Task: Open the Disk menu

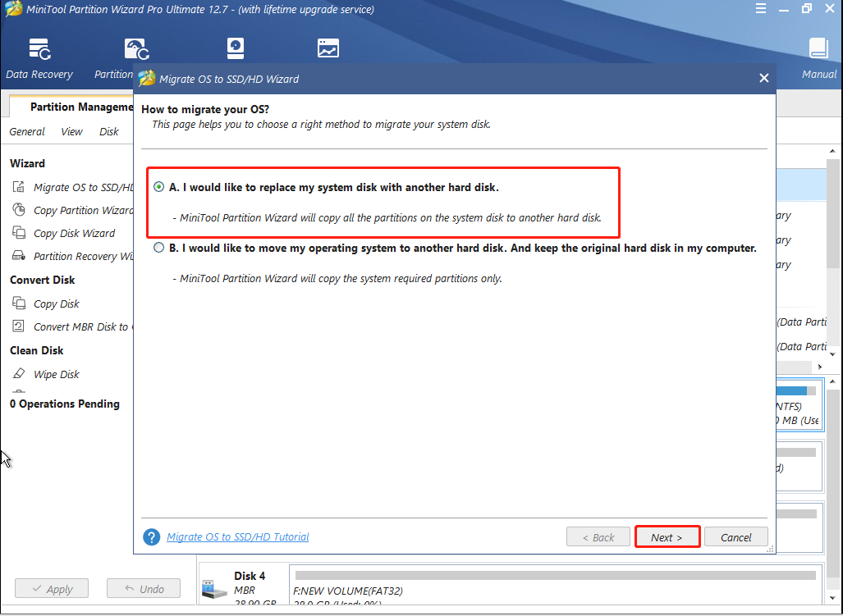Action: coord(108,131)
